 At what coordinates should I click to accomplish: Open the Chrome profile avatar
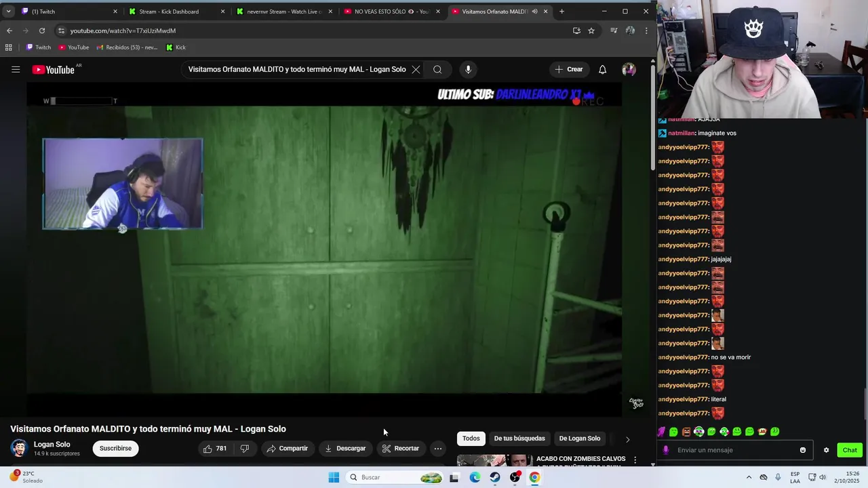630,30
